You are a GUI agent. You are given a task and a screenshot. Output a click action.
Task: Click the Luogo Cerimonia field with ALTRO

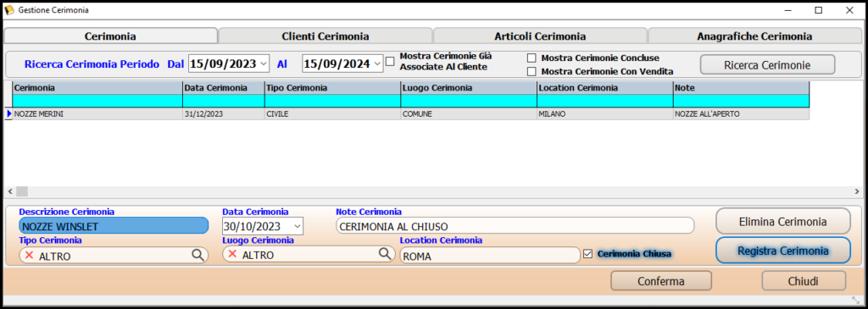pos(308,254)
